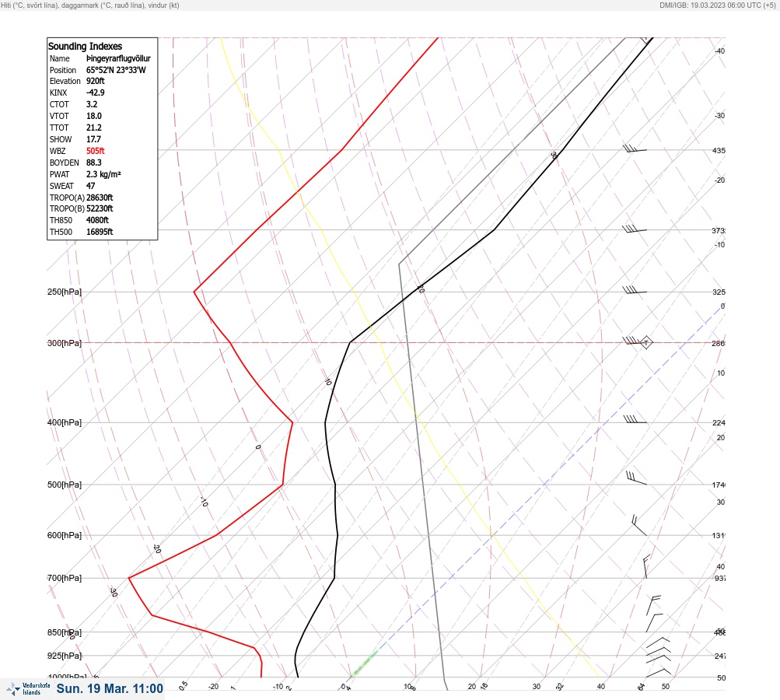The image size is (780, 700).
Task: Click the PWAT value 2.3 kg/m²
Action: 103,174
